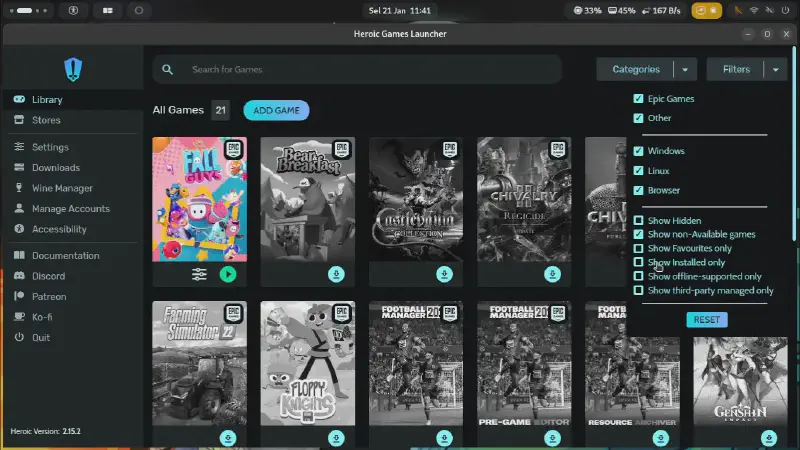Open the Wine Manager sidebar item
The width and height of the screenshot is (800, 450).
[x=62, y=188]
